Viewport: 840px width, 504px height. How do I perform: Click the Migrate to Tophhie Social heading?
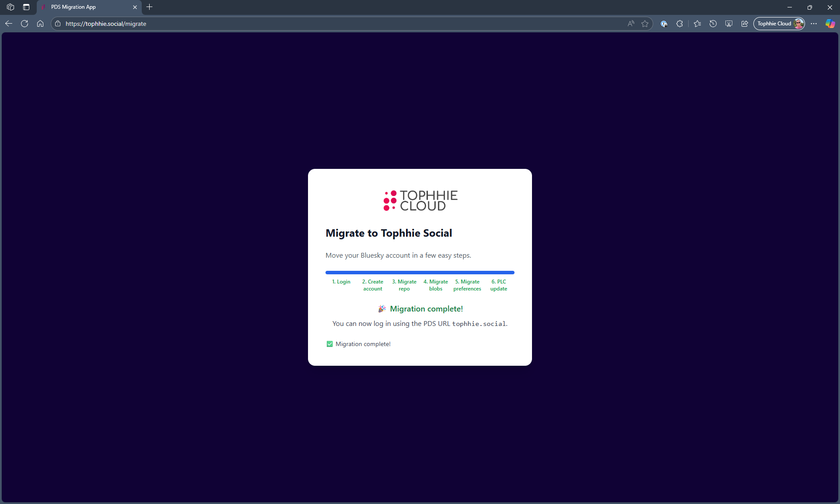tap(389, 233)
